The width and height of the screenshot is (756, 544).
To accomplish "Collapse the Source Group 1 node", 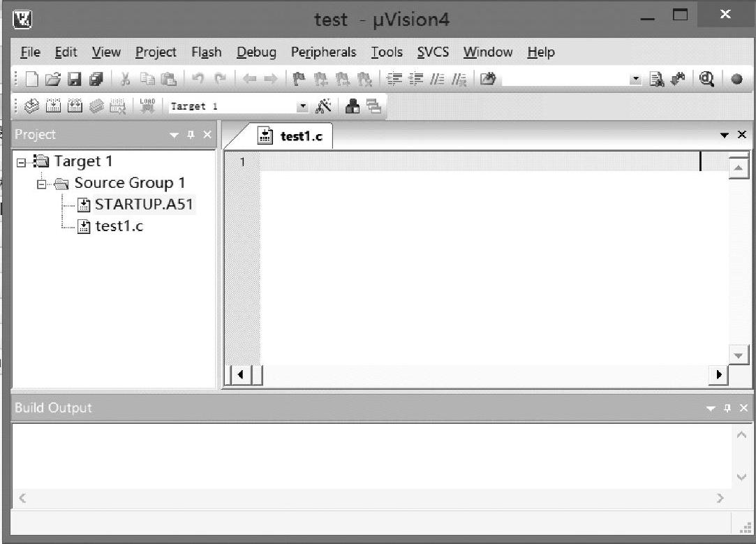I will pos(41,184).
